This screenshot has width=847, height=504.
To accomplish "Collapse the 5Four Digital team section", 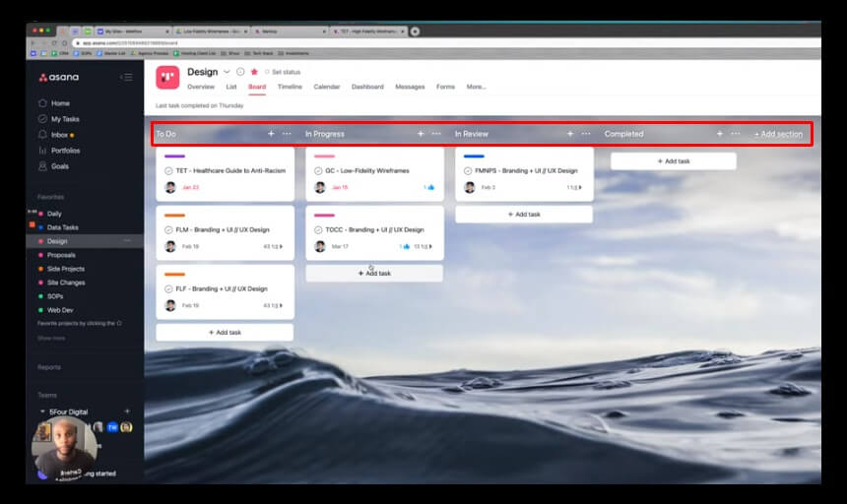I will tap(42, 411).
